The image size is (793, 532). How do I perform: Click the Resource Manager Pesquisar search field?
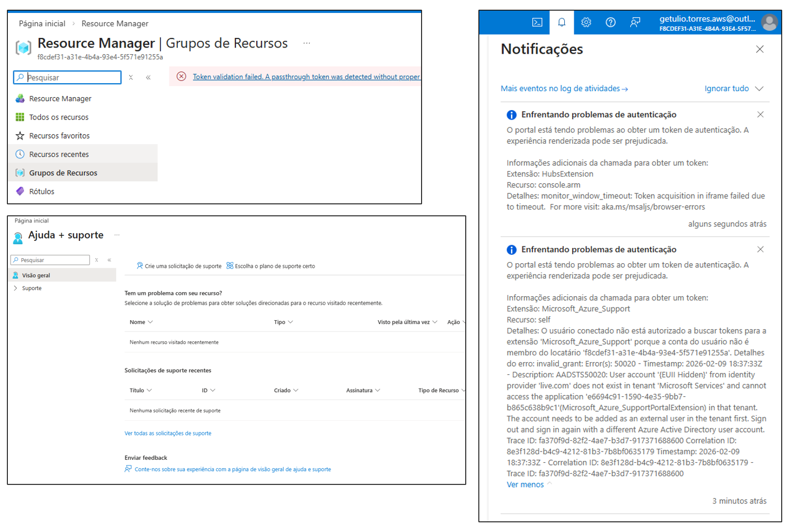67,77
